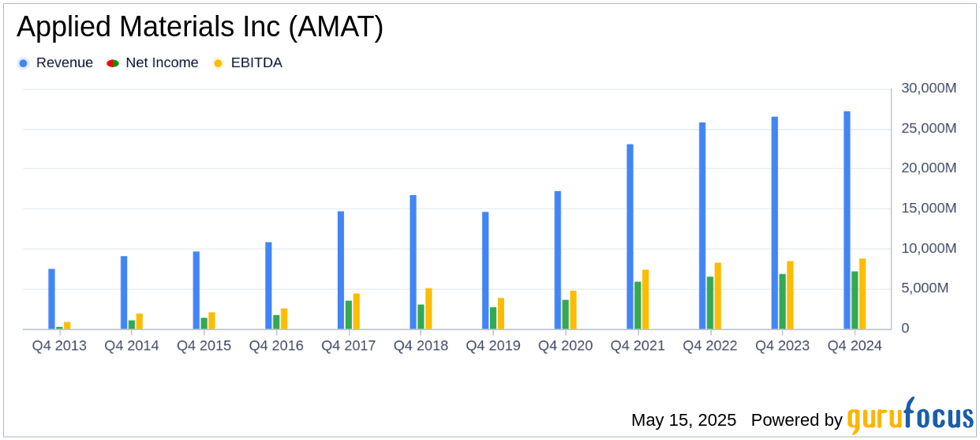Select the Q4 2017 Revenue bar
Viewport: 980px width, 440px height.
click(x=341, y=270)
